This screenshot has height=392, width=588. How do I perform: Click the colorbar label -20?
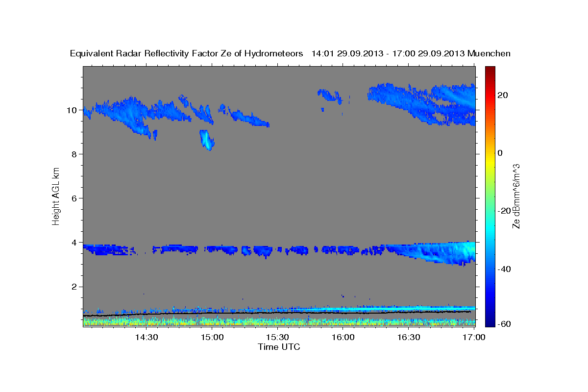point(504,211)
